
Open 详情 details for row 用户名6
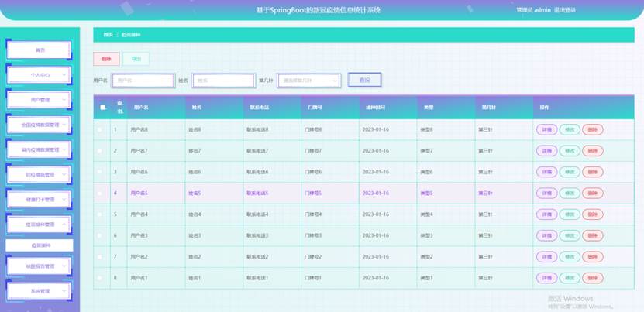point(546,172)
